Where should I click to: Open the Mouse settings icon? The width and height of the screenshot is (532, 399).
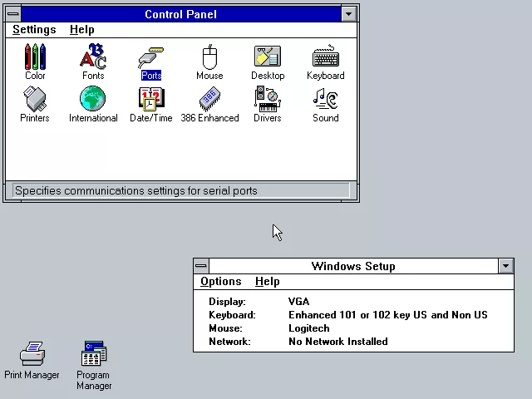[x=209, y=58]
